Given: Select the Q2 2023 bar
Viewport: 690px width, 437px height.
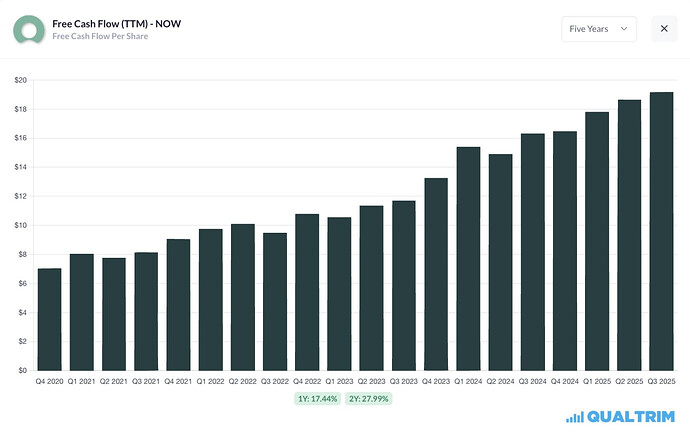Looking at the screenshot, I should coord(371,288).
